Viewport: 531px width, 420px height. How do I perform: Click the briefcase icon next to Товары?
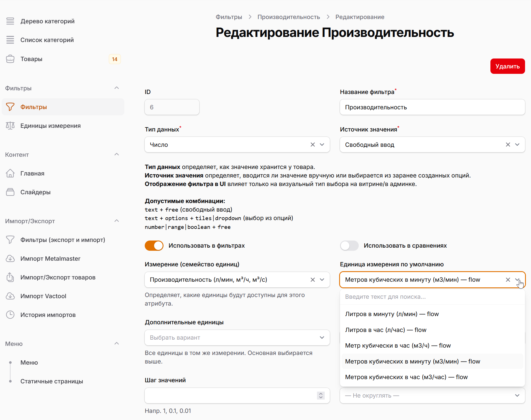(x=10, y=59)
